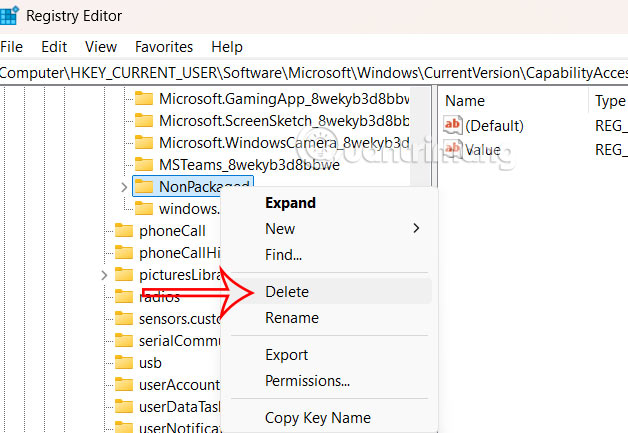Screen dimensions: 628x433
Task: Choose Permissions... in the context menu
Action: (307, 381)
